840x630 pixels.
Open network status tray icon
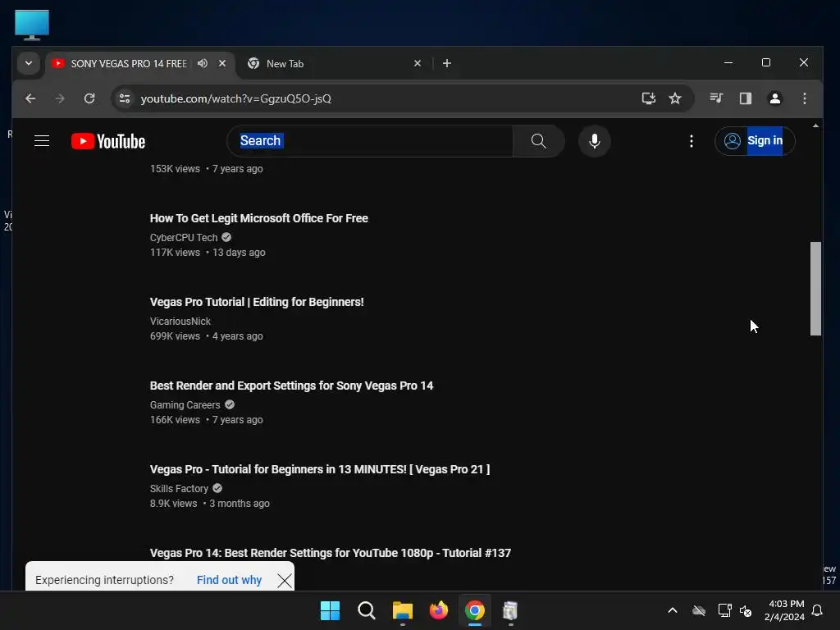pos(724,610)
